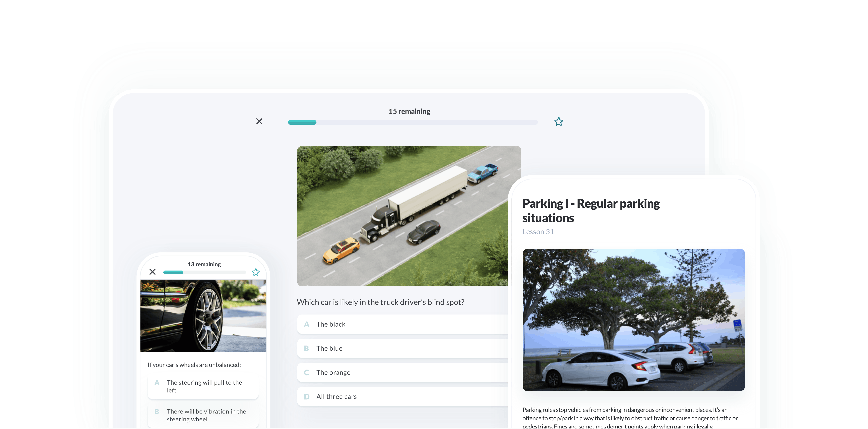Close the phone quiz with the X icon
Screen dimensions: 868x429
[152, 272]
